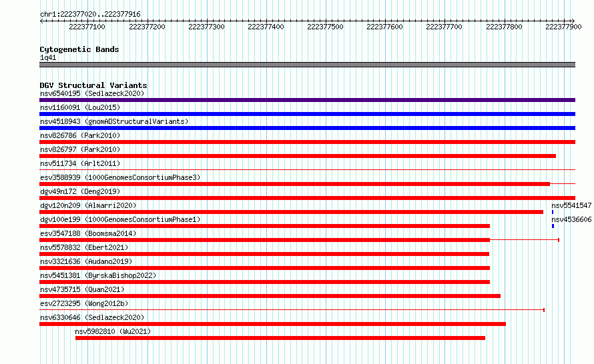The width and height of the screenshot is (594, 364).
Task: Click ruler position 222377500
Action: (x=326, y=27)
